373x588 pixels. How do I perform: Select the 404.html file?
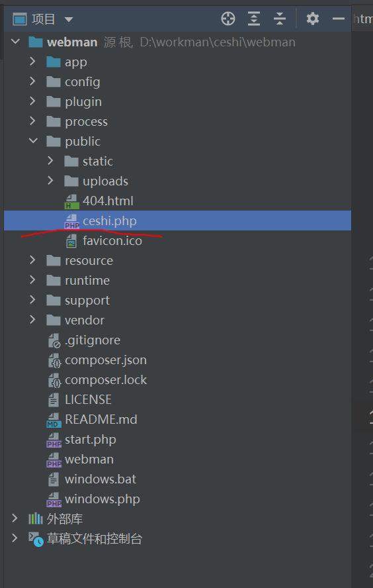pos(108,201)
